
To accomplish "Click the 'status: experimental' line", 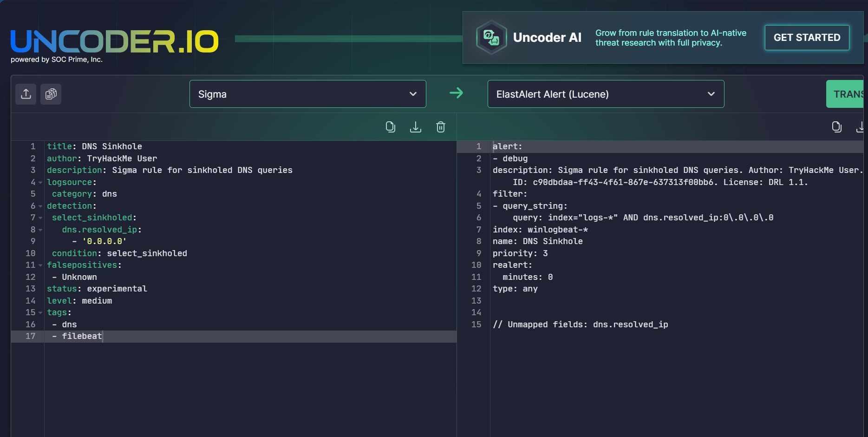I will (97, 289).
